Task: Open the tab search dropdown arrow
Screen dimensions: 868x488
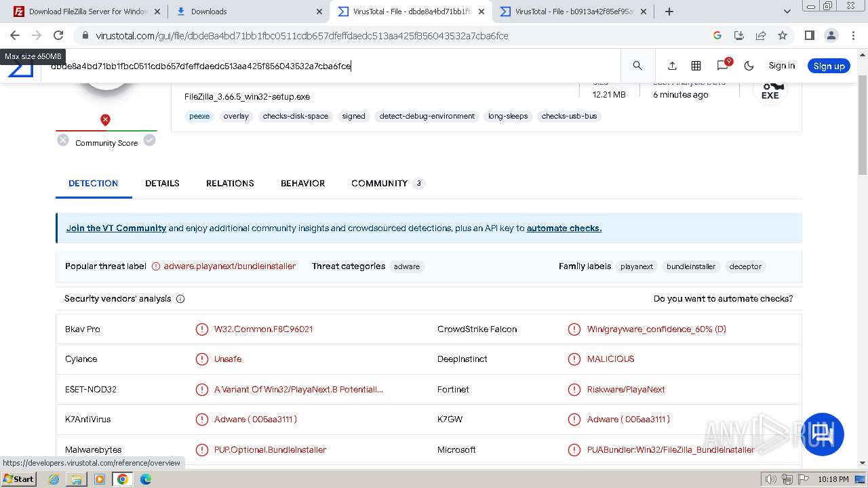Action: 787,12
